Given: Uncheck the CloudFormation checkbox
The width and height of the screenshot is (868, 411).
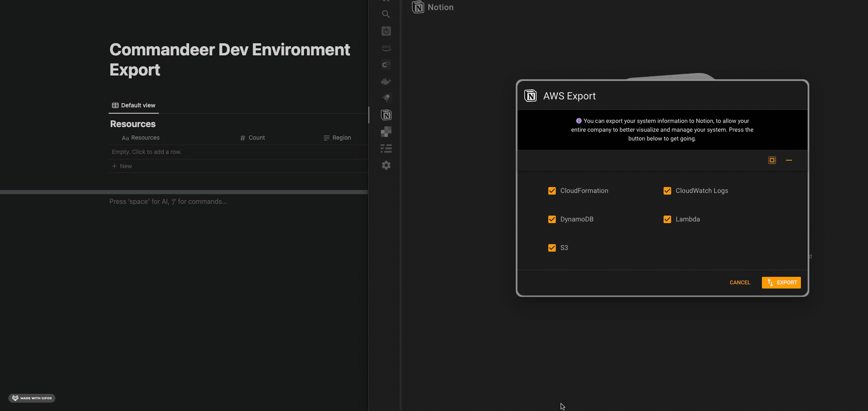Looking at the screenshot, I should coord(552,191).
